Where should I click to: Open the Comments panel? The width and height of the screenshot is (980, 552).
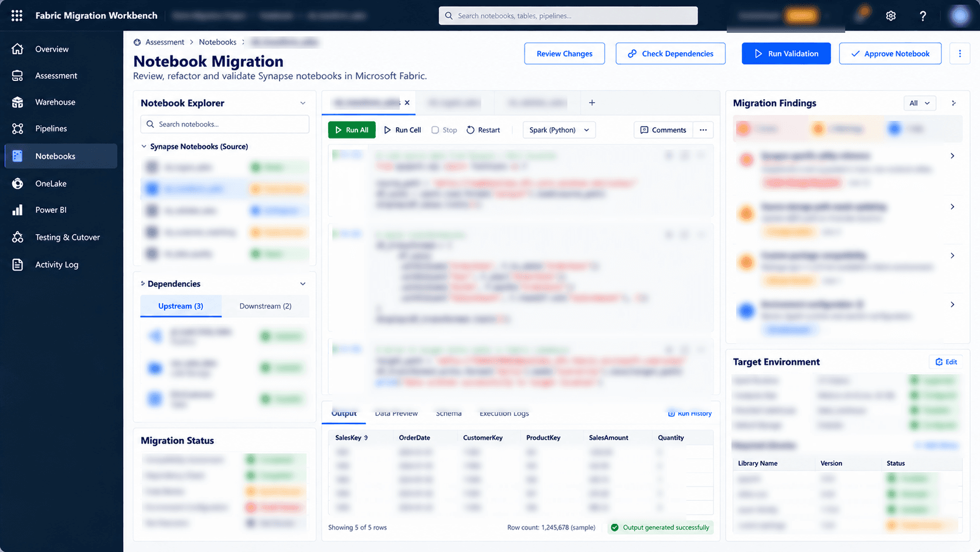663,130
